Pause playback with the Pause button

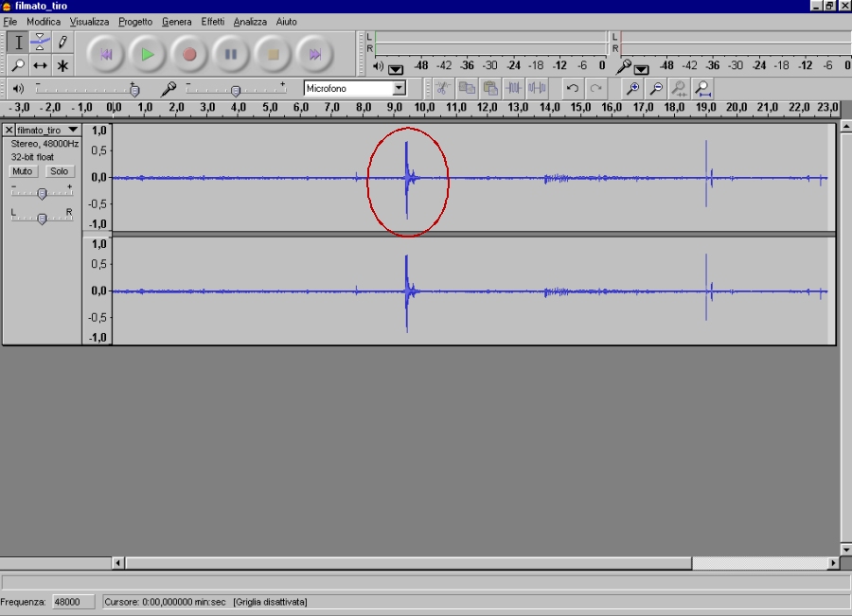point(231,54)
